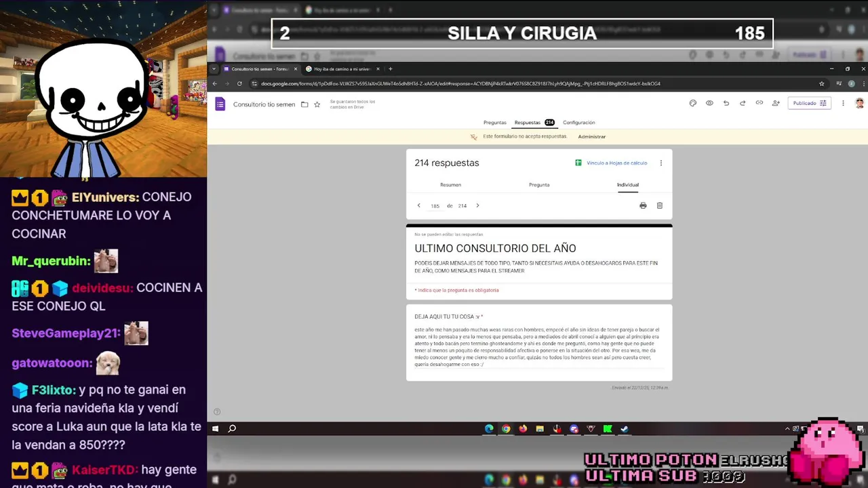Open Microsoft Edge from the taskbar
Screen dimensions: 868x488
[x=489, y=428]
